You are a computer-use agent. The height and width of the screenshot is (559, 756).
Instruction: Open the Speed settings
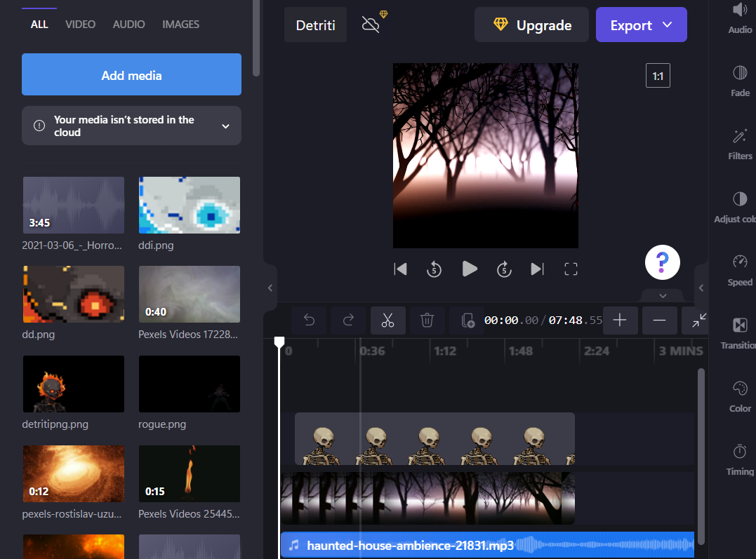pos(740,270)
